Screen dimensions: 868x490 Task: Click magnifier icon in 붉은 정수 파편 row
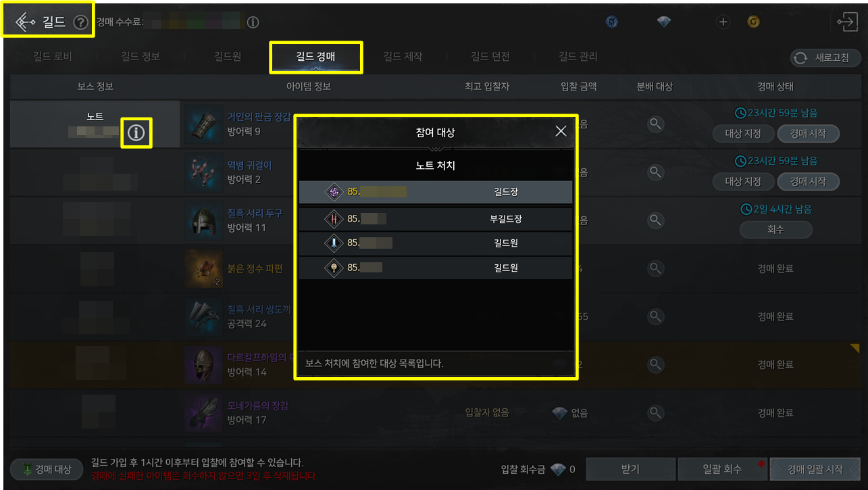click(655, 268)
